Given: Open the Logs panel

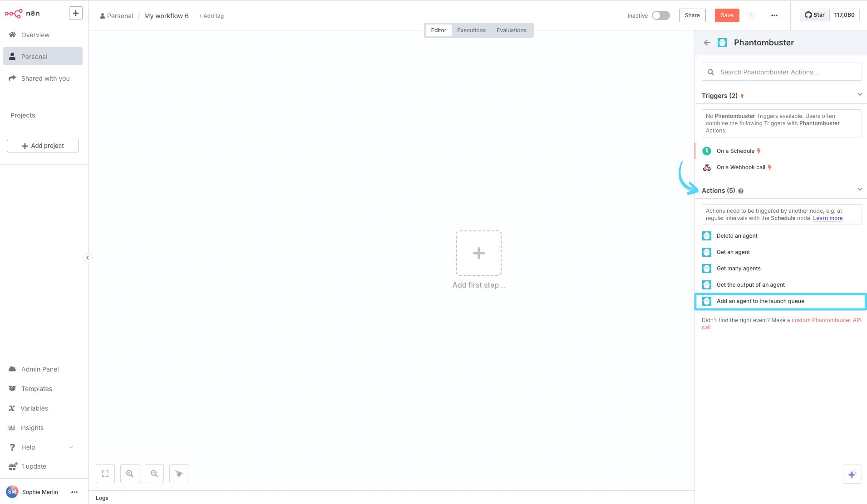Looking at the screenshot, I should pyautogui.click(x=102, y=498).
